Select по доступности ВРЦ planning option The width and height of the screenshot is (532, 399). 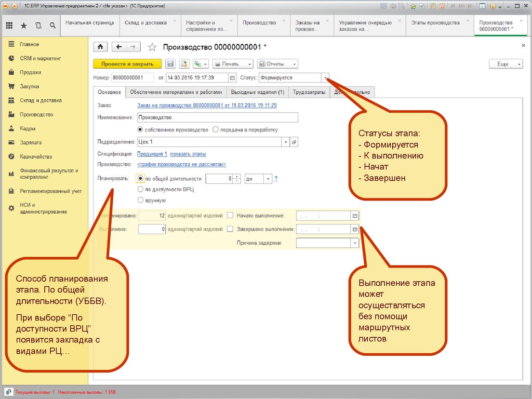(140, 189)
